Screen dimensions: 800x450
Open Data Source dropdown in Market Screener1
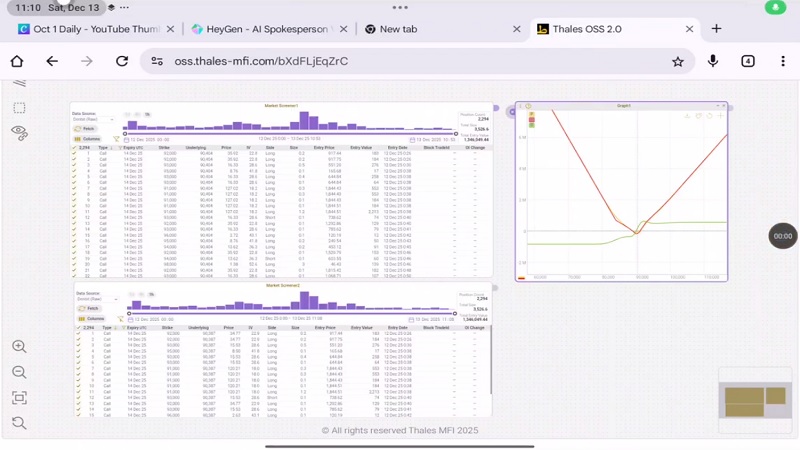[93, 119]
